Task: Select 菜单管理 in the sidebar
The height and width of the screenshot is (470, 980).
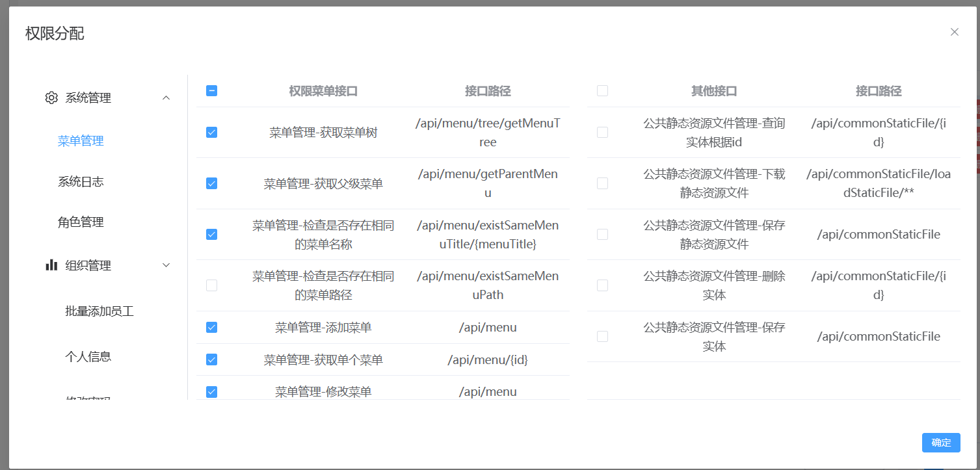Action: 81,141
